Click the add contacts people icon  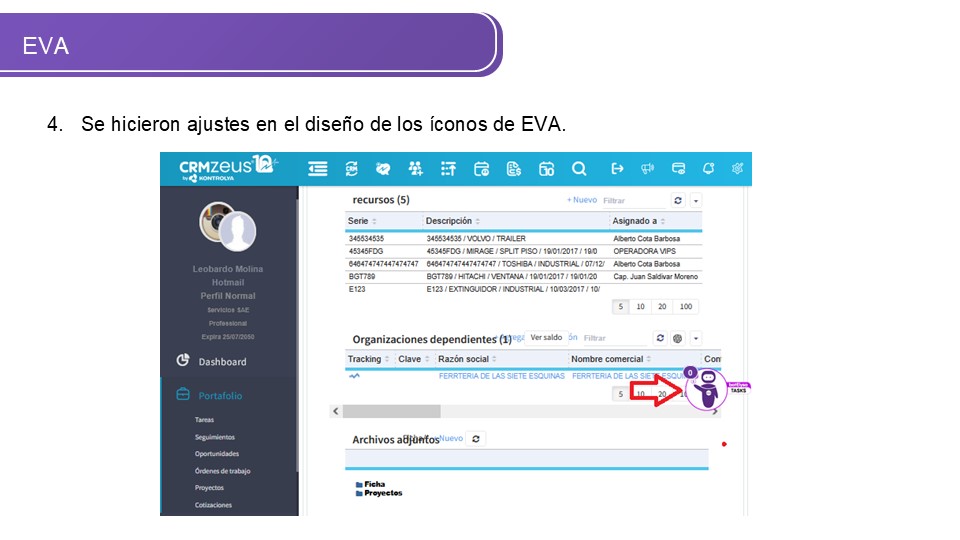coord(416,168)
